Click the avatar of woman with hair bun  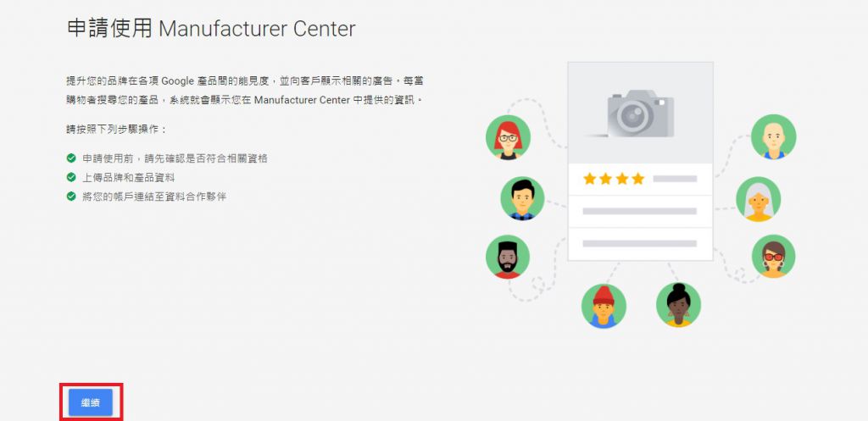678,305
